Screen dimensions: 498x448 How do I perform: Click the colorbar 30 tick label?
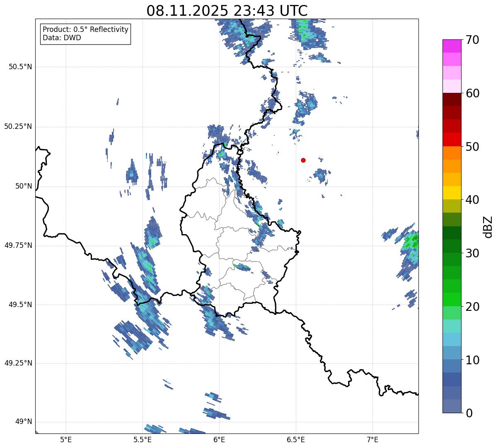point(472,253)
